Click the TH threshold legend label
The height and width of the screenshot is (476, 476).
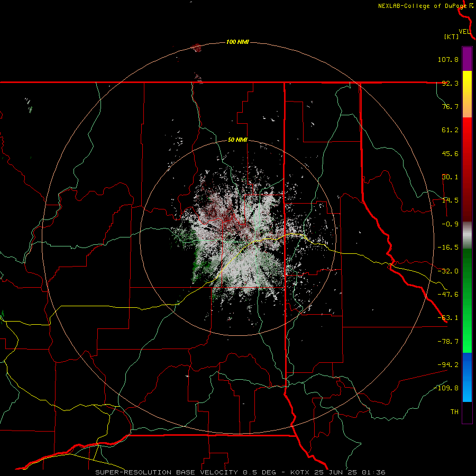[454, 412]
